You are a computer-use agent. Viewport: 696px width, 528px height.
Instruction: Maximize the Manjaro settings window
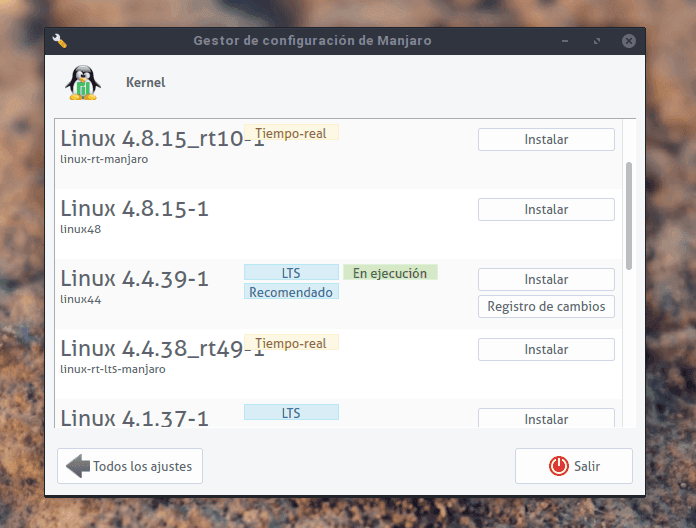[597, 41]
